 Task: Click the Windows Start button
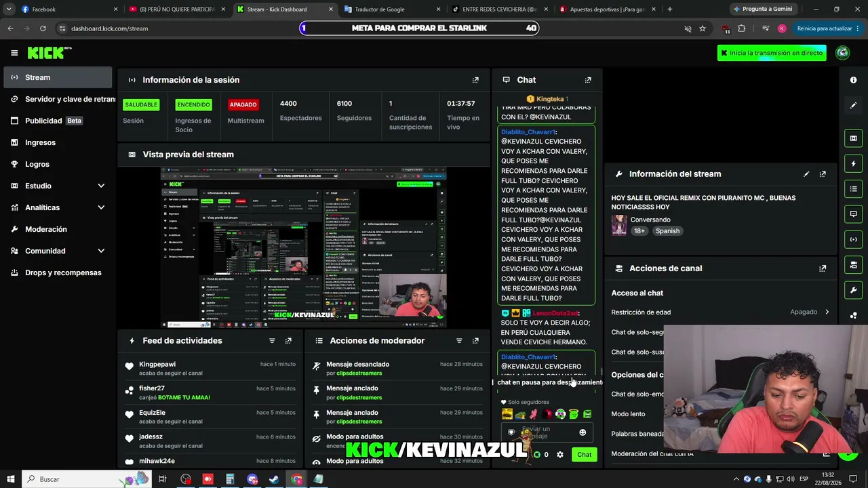(x=11, y=479)
